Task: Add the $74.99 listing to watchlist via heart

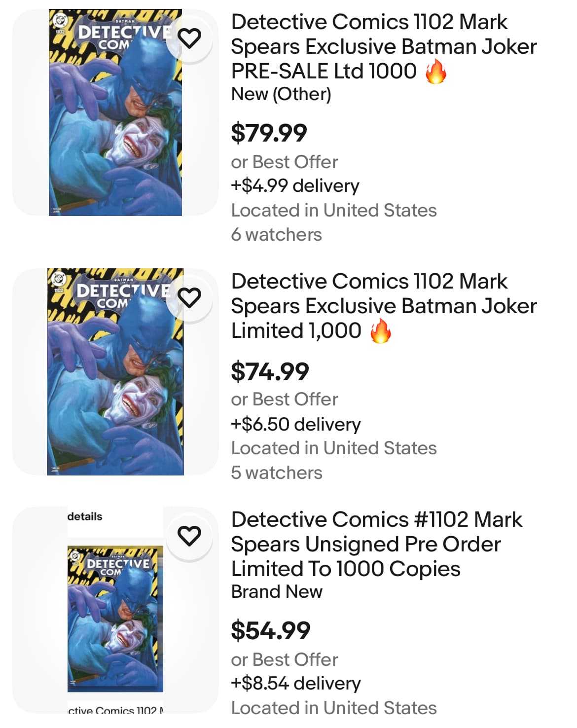Action: [x=189, y=297]
